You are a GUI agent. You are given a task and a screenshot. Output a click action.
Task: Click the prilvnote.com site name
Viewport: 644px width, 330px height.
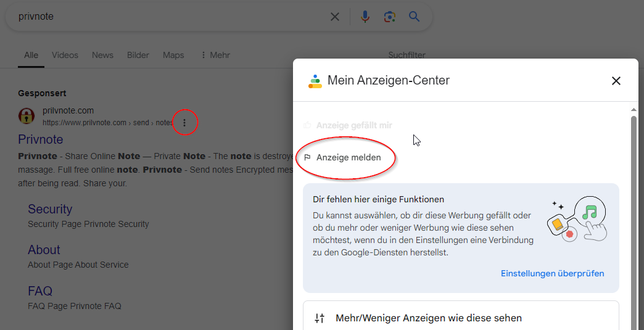pyautogui.click(x=68, y=110)
